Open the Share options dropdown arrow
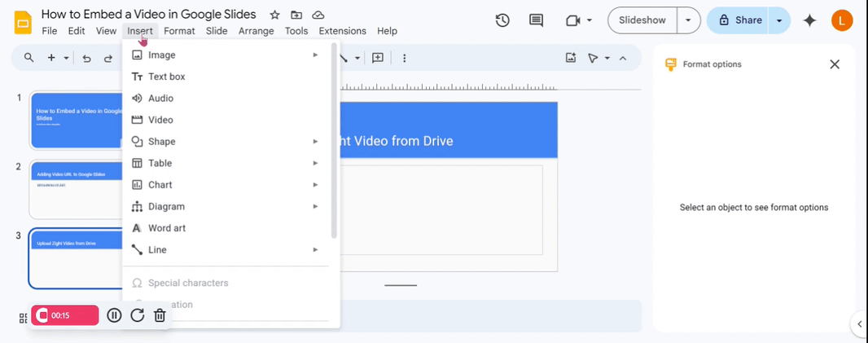 coord(779,20)
